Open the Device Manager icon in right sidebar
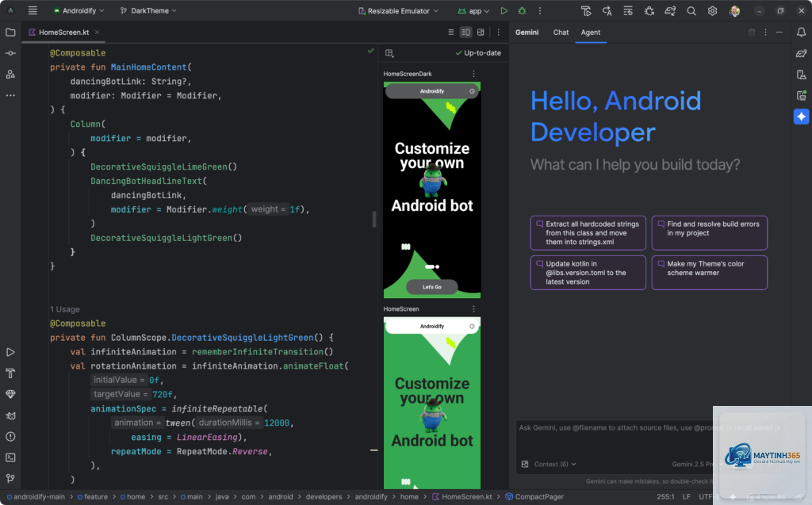The width and height of the screenshot is (812, 505). [x=801, y=75]
